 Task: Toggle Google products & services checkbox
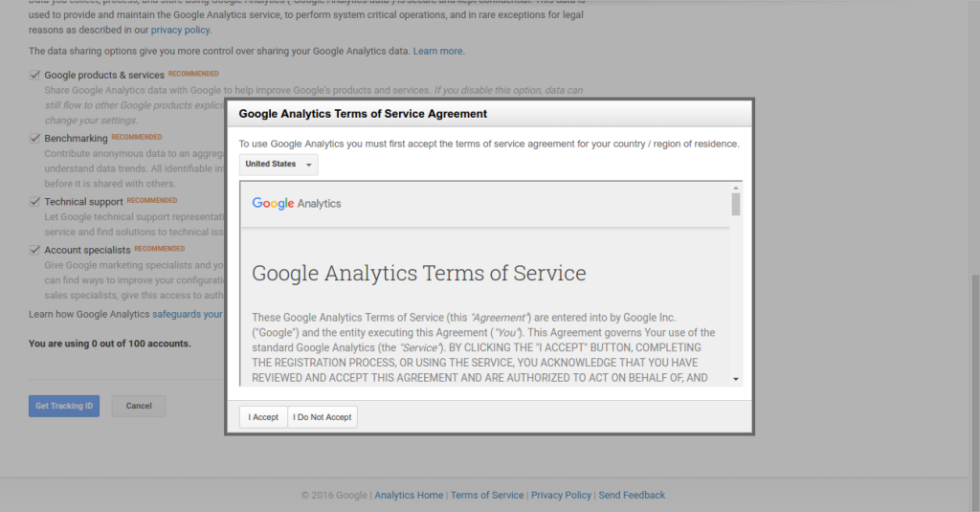pos(34,75)
